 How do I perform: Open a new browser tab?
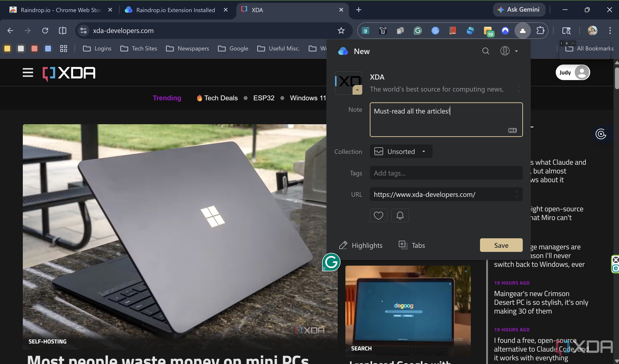[x=358, y=10]
